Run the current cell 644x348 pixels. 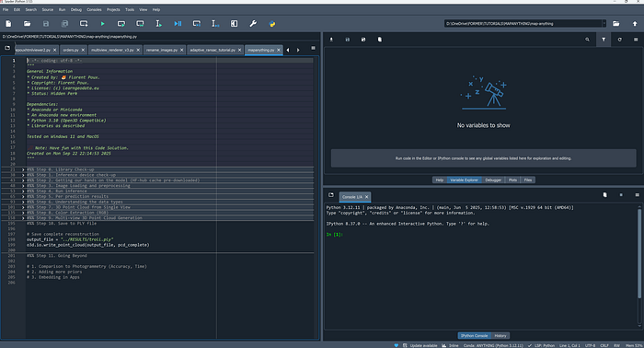[x=121, y=24]
